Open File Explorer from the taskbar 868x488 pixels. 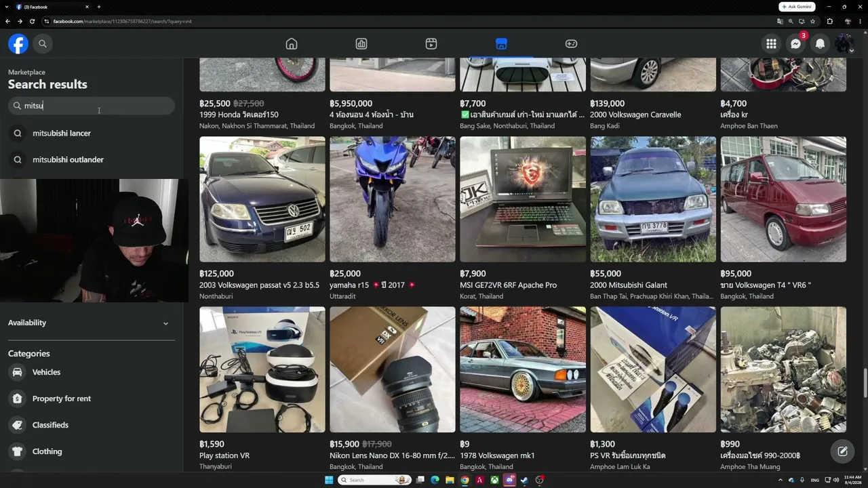450,480
